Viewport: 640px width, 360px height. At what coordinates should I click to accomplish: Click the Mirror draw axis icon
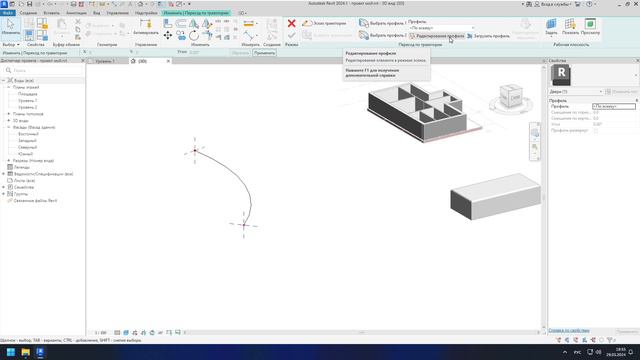[x=207, y=23]
